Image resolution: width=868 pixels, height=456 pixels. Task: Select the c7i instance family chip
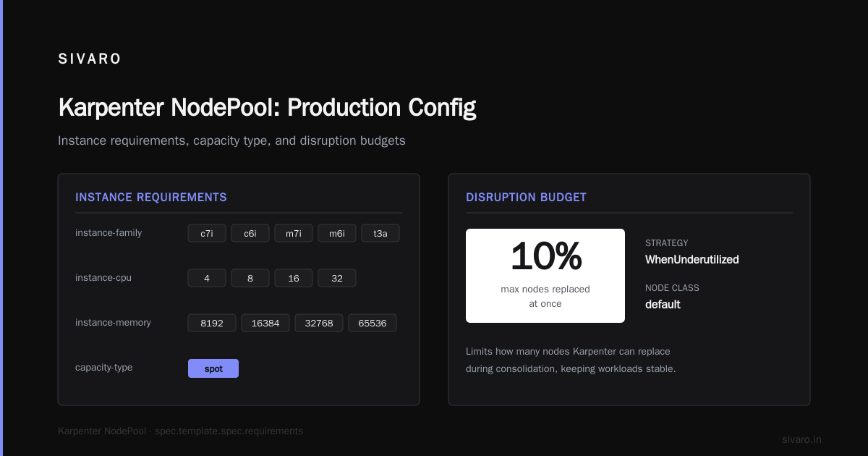(x=207, y=233)
